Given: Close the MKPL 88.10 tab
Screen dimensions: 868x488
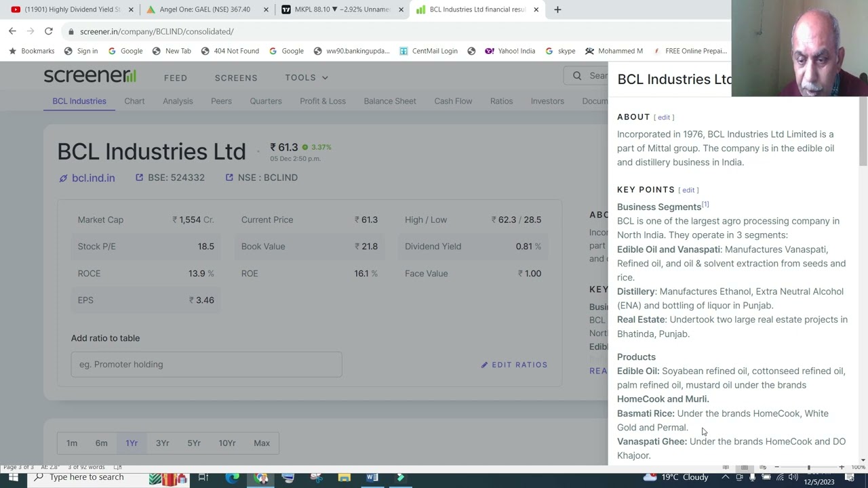Looking at the screenshot, I should click(401, 9).
